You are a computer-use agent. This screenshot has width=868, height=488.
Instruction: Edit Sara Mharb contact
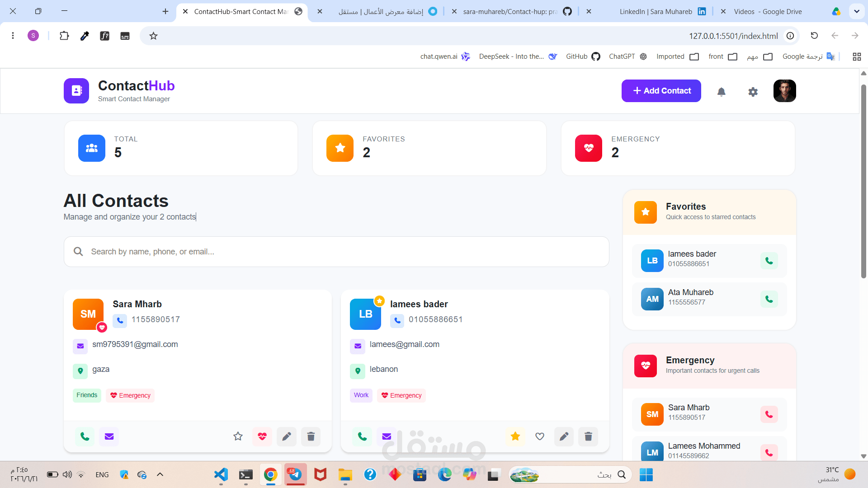287,436
